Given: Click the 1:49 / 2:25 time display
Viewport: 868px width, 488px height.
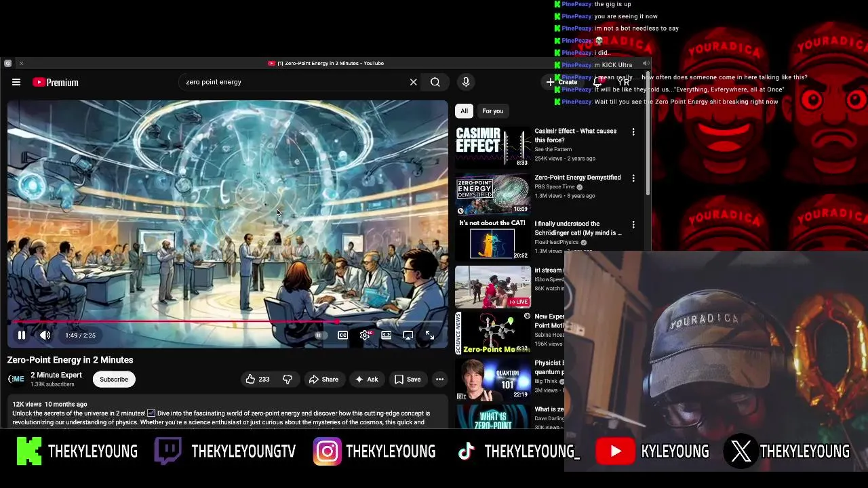Looking at the screenshot, I should click(80, 335).
